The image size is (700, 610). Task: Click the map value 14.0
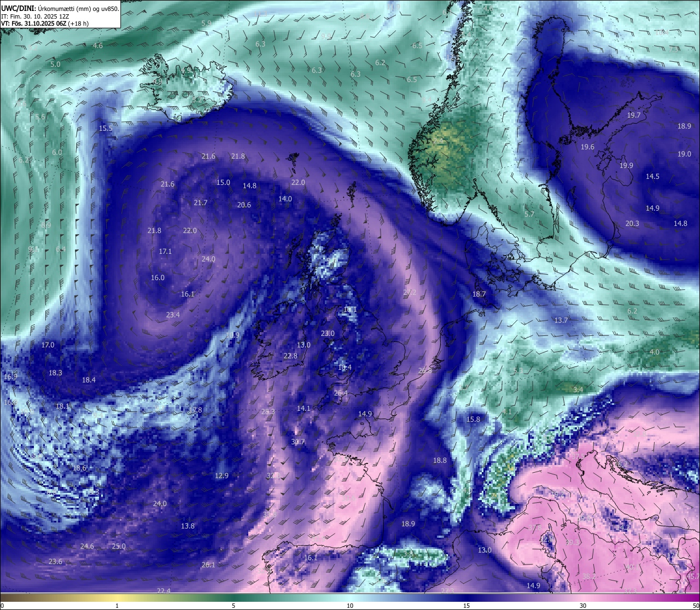tap(285, 199)
